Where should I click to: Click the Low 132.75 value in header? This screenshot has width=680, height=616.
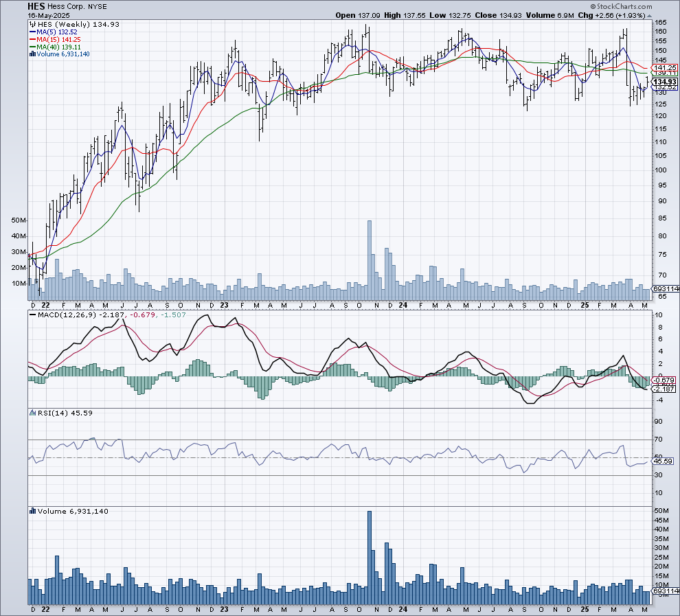coord(450,15)
